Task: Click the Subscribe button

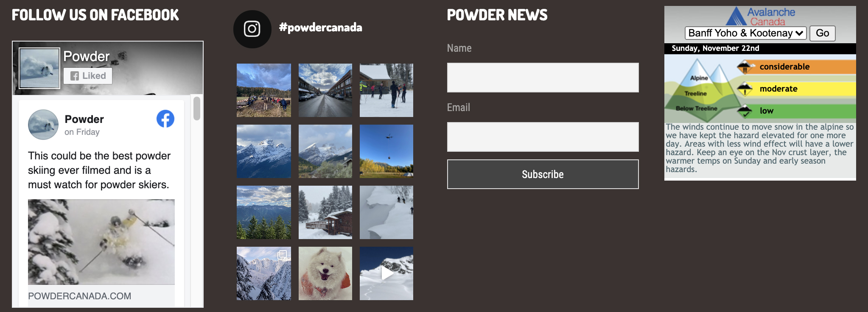Action: (x=543, y=174)
